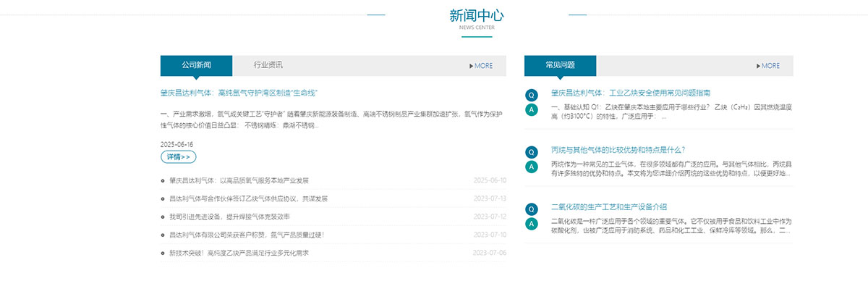Click the Q icon beside 二氧化碳 question
The image size is (868, 281).
(532, 209)
